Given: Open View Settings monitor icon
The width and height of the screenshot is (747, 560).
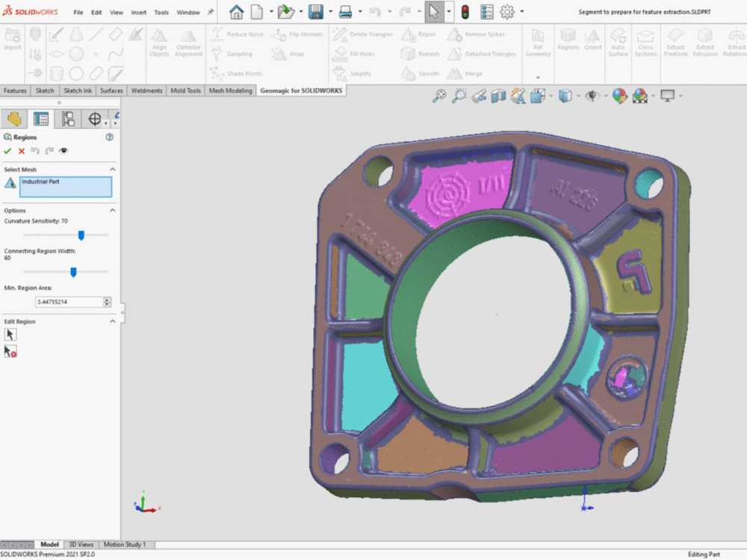Looking at the screenshot, I should click(667, 96).
